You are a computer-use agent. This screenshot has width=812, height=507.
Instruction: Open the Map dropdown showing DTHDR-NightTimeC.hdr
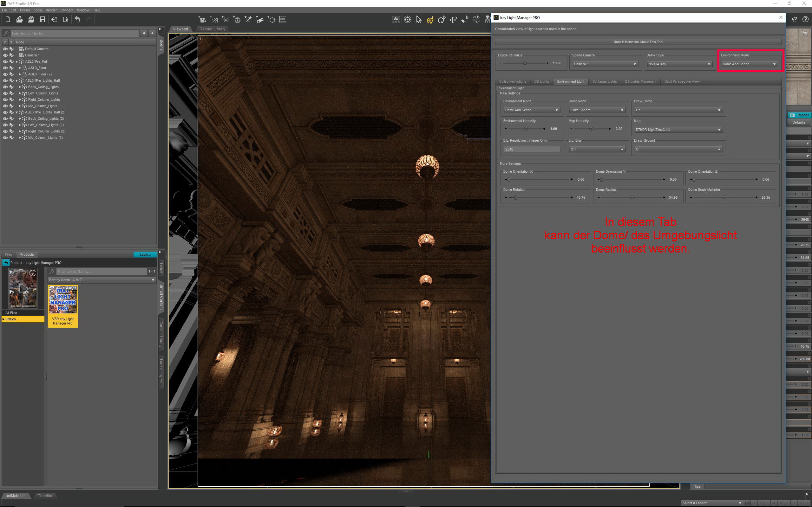pyautogui.click(x=678, y=130)
